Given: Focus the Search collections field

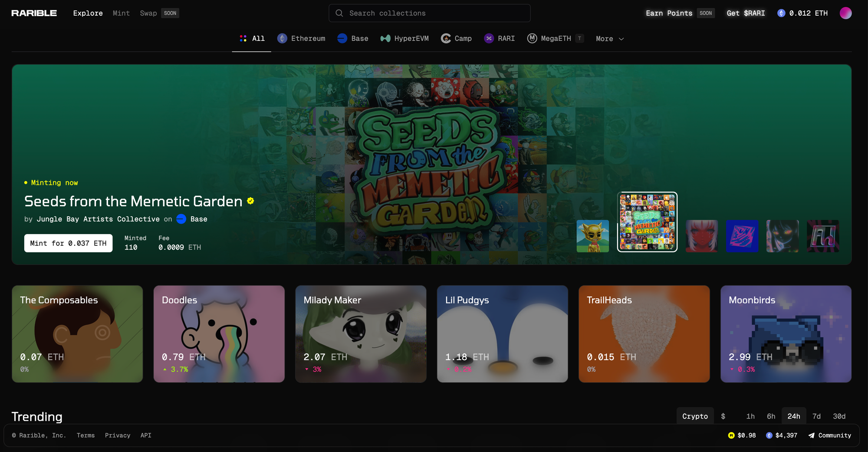Looking at the screenshot, I should [429, 13].
